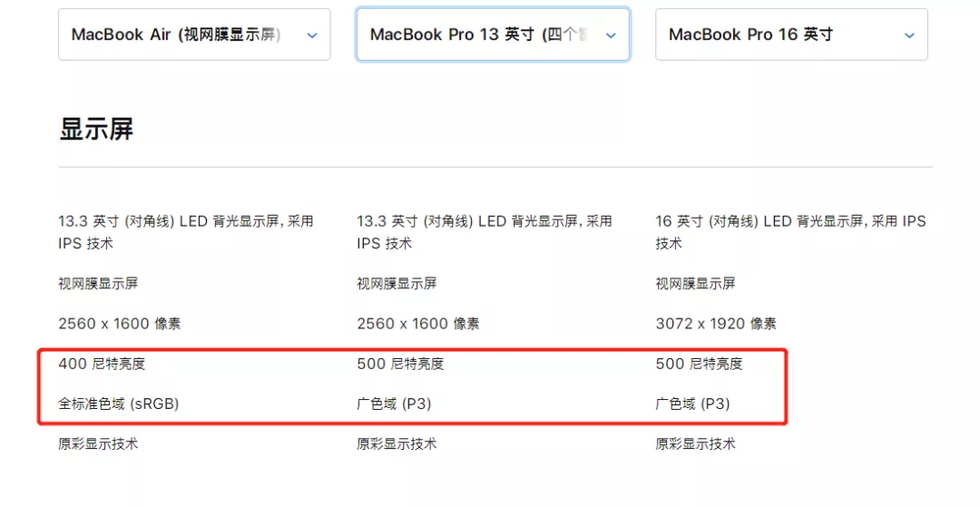Click the 全标准色域 (sRGB) color gamut text

(x=119, y=404)
